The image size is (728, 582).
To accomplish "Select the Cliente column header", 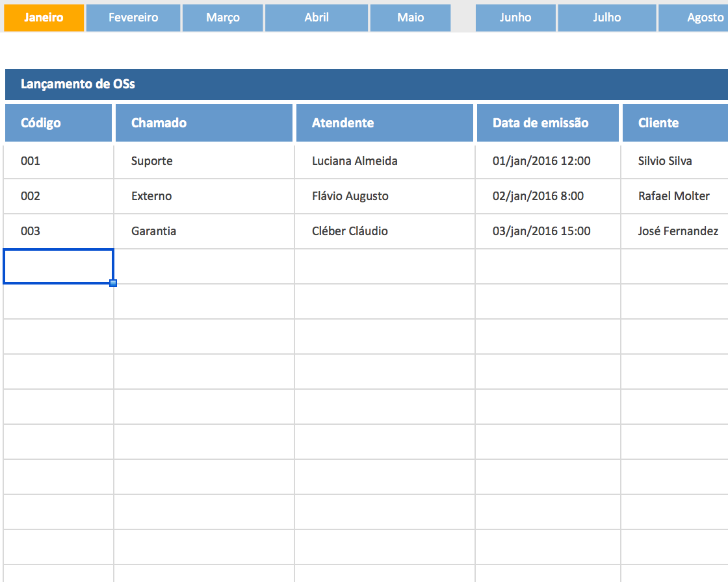I will coord(676,122).
